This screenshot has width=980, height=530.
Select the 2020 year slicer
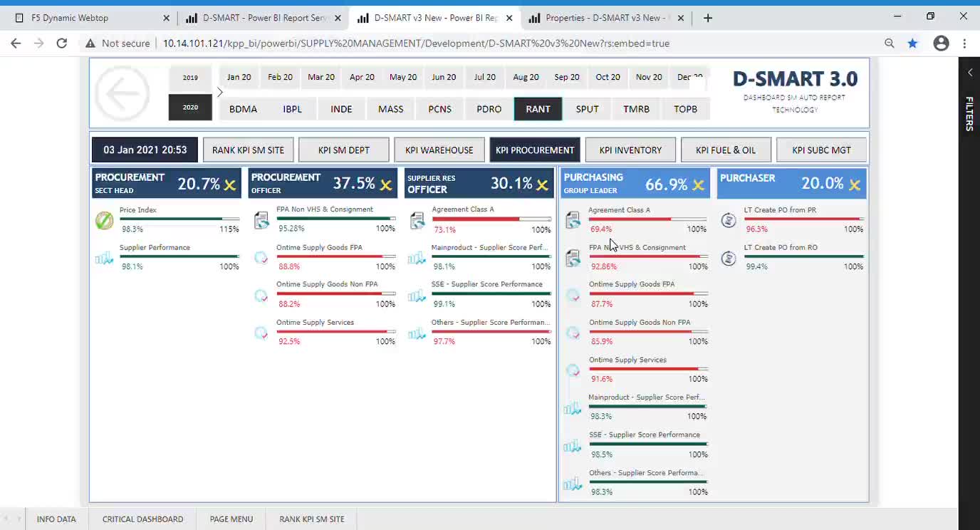tap(190, 108)
